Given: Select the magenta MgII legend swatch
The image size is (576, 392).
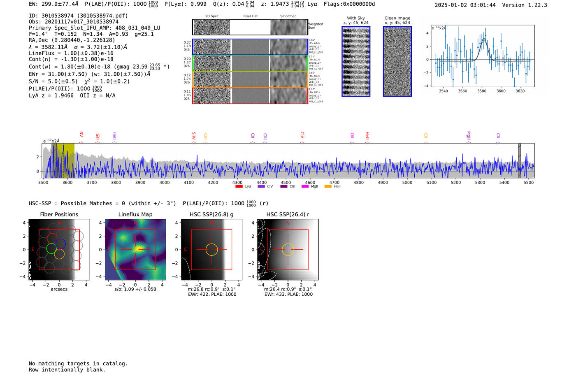Looking at the screenshot, I should (x=305, y=186).
